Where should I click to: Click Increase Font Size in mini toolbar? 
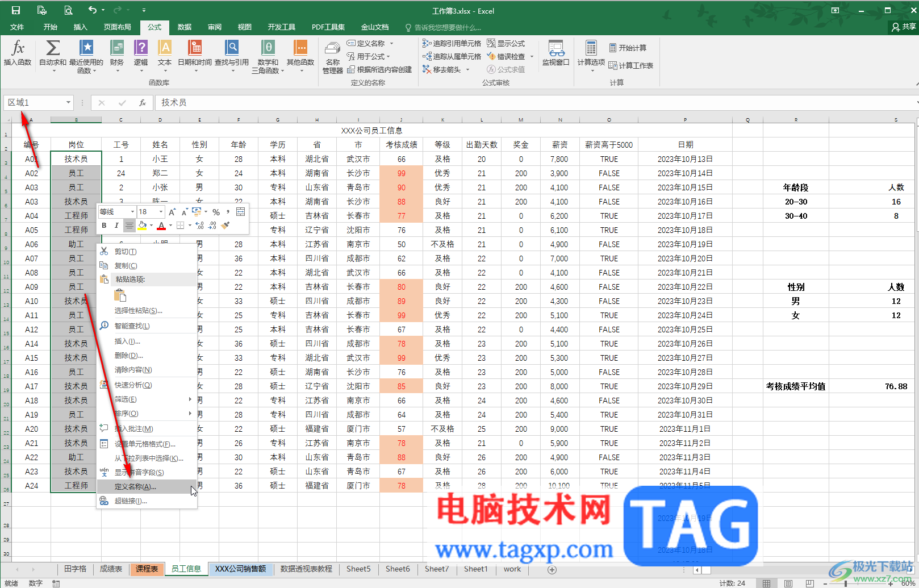coord(172,212)
